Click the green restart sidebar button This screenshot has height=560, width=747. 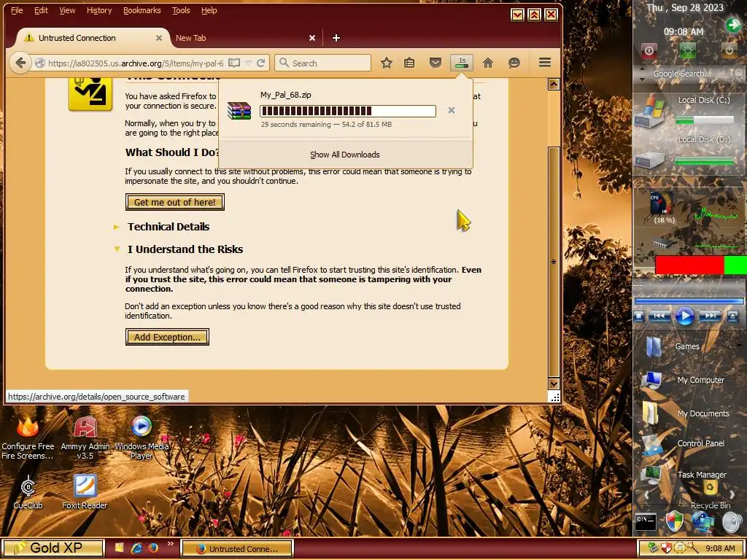[687, 50]
